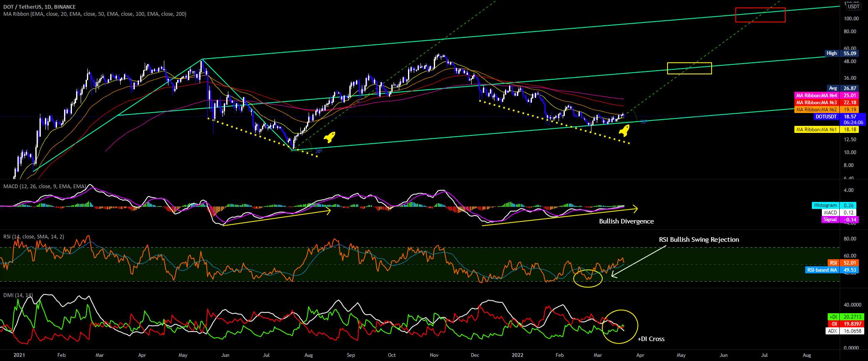The image size is (868, 361).
Task: Select the -DI 19.8397 value label
Action: [x=846, y=324]
